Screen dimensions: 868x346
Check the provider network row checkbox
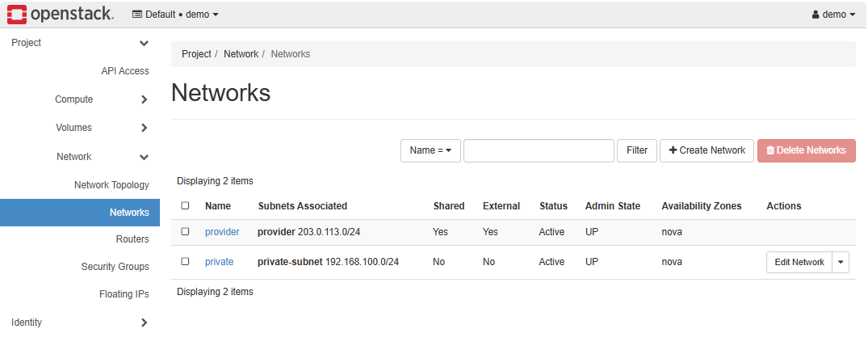click(185, 232)
